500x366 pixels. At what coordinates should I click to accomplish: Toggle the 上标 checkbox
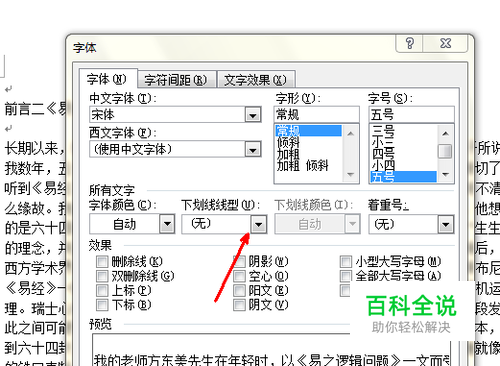tap(102, 290)
